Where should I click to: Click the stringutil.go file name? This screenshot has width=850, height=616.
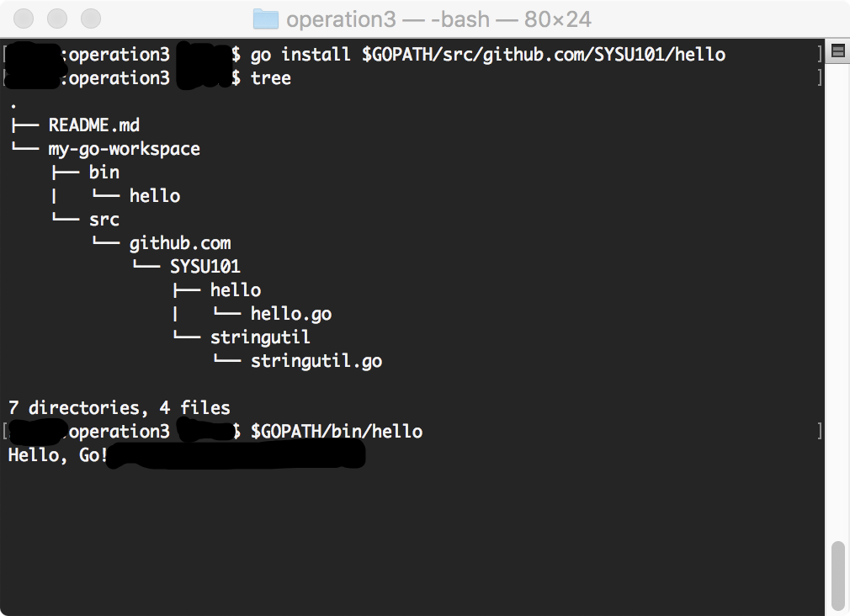(316, 361)
